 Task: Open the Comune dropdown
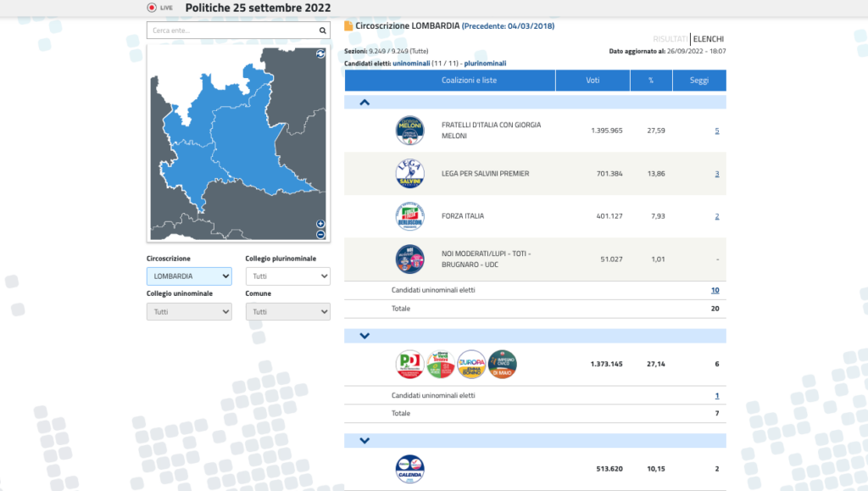click(x=288, y=312)
